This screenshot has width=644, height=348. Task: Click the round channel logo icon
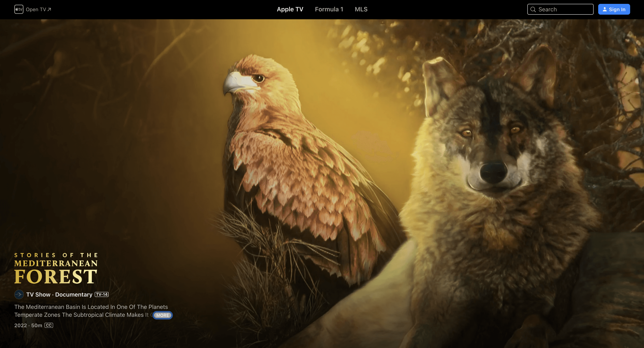tap(19, 294)
